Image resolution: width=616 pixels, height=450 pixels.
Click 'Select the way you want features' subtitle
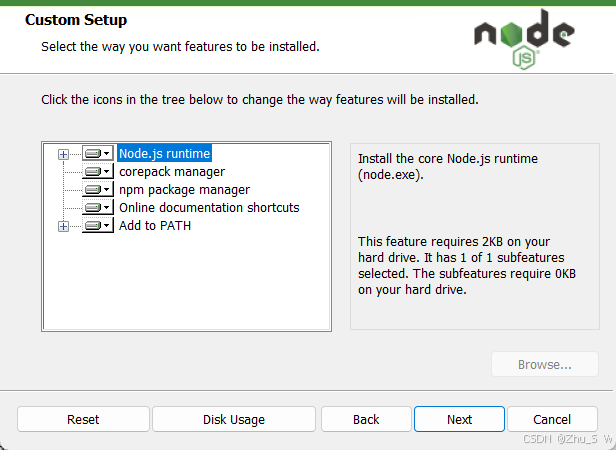180,46
